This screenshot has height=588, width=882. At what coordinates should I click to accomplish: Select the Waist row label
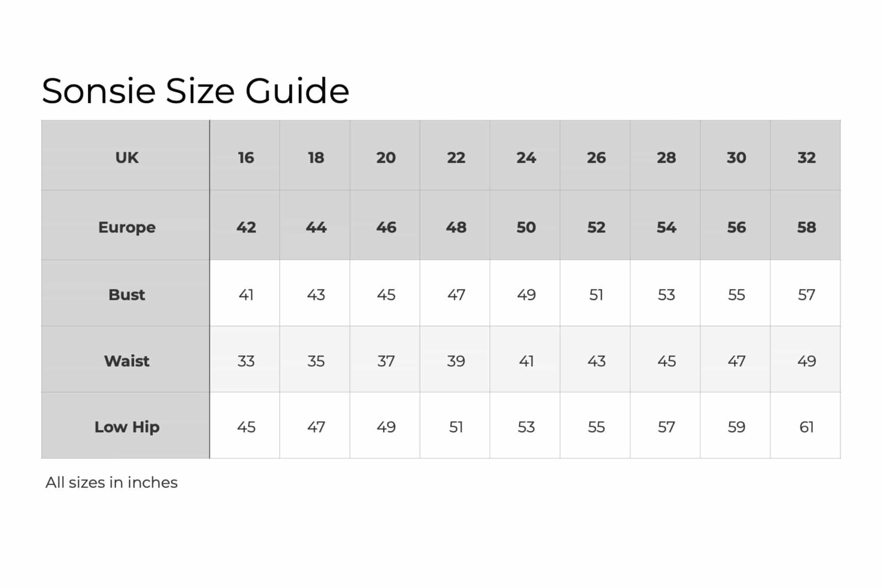click(x=127, y=361)
